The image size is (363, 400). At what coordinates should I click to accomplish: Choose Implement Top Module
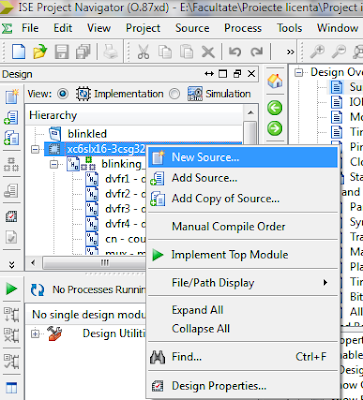(x=243, y=255)
